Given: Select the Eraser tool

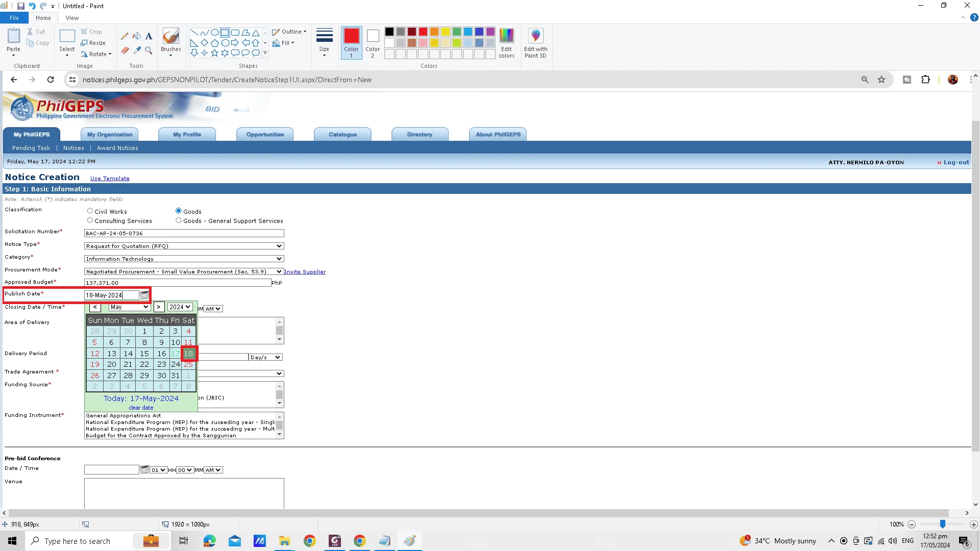Looking at the screenshot, I should pyautogui.click(x=125, y=50).
